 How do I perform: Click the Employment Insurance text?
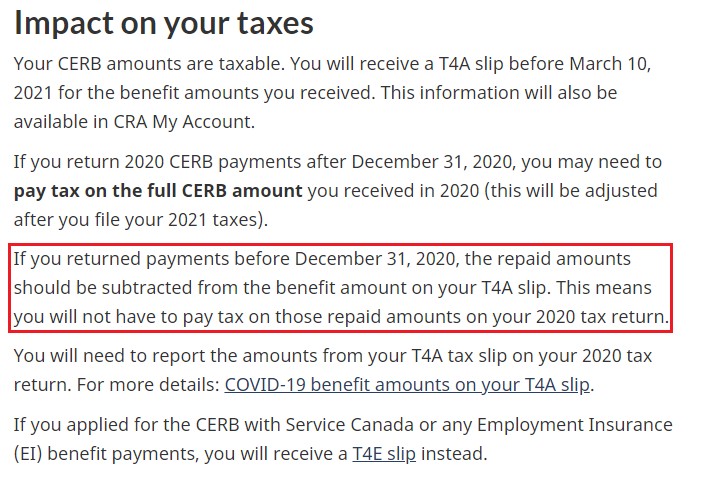pyautogui.click(x=574, y=425)
